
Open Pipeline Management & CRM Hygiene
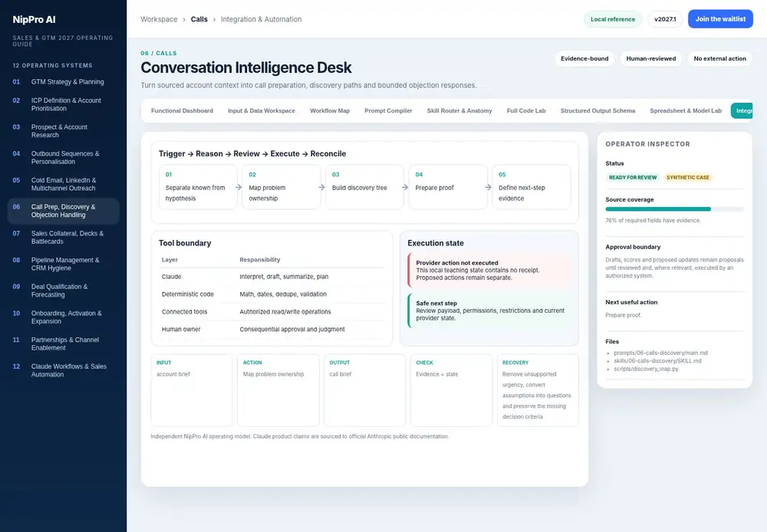tap(63, 264)
